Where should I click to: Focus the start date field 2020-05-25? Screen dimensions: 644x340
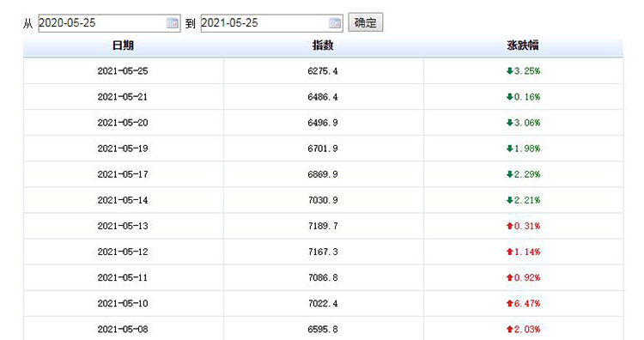pyautogui.click(x=109, y=23)
